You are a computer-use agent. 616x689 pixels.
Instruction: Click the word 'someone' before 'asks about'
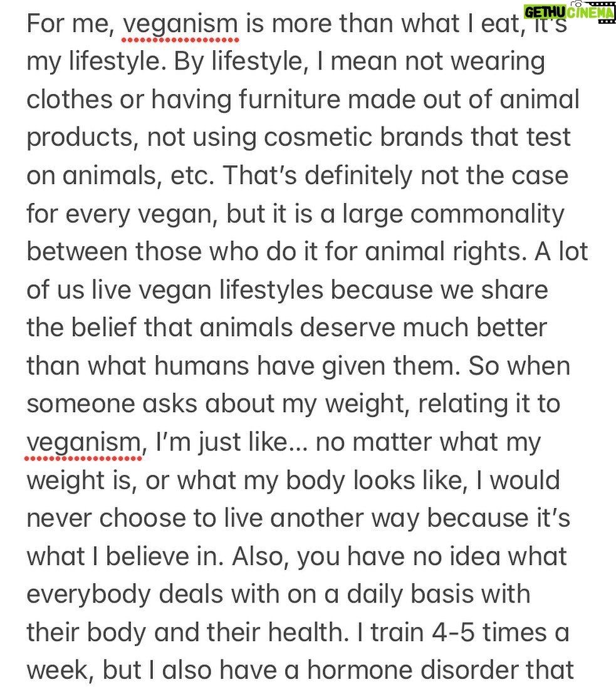(x=80, y=404)
